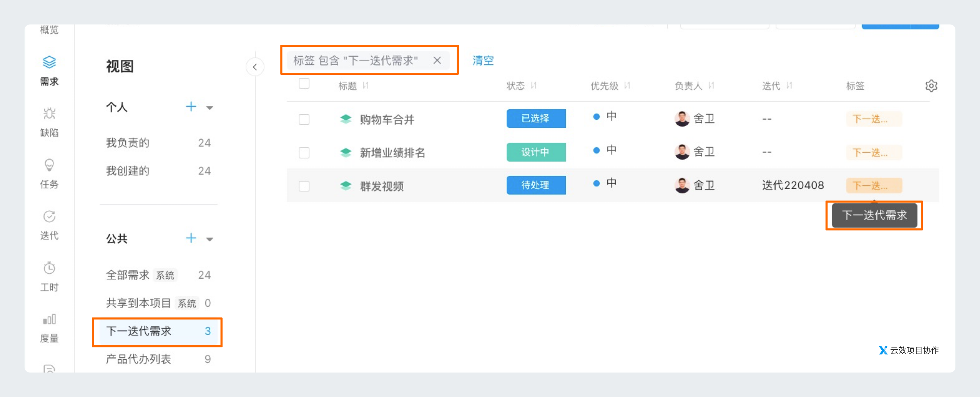
Task: Select the 下一迭代需求 view
Action: click(158, 331)
